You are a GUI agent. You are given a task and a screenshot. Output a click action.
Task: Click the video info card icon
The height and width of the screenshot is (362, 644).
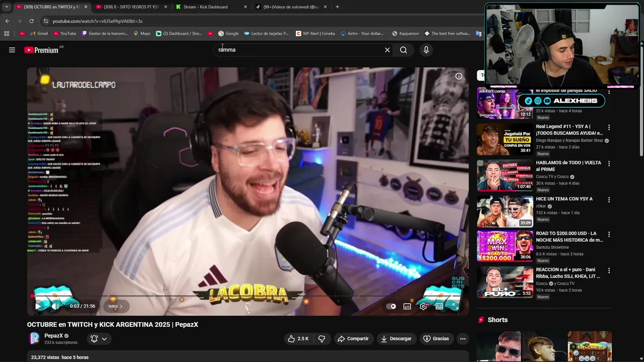tap(459, 76)
